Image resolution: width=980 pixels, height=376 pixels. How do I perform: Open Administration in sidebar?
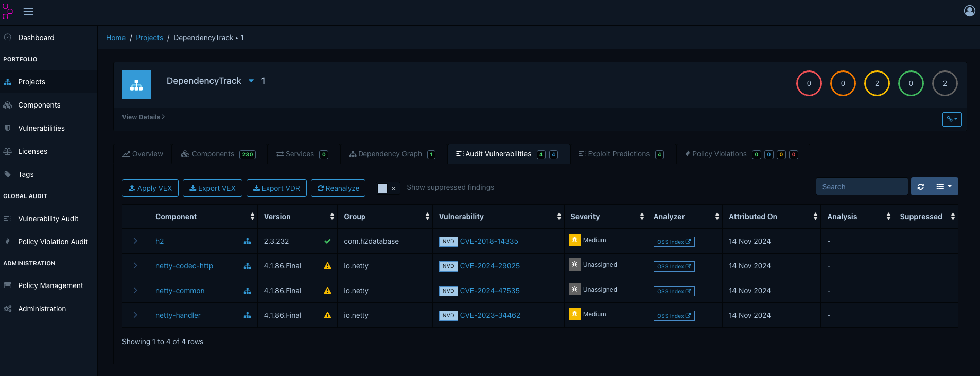48,309
